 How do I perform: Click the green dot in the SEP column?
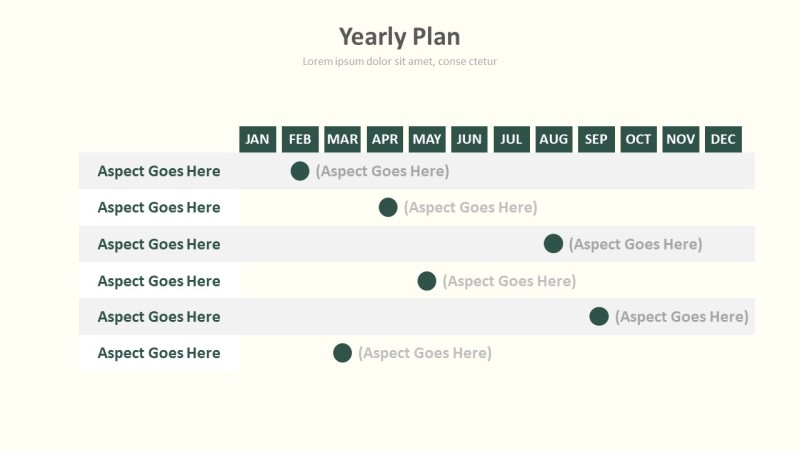click(x=599, y=317)
